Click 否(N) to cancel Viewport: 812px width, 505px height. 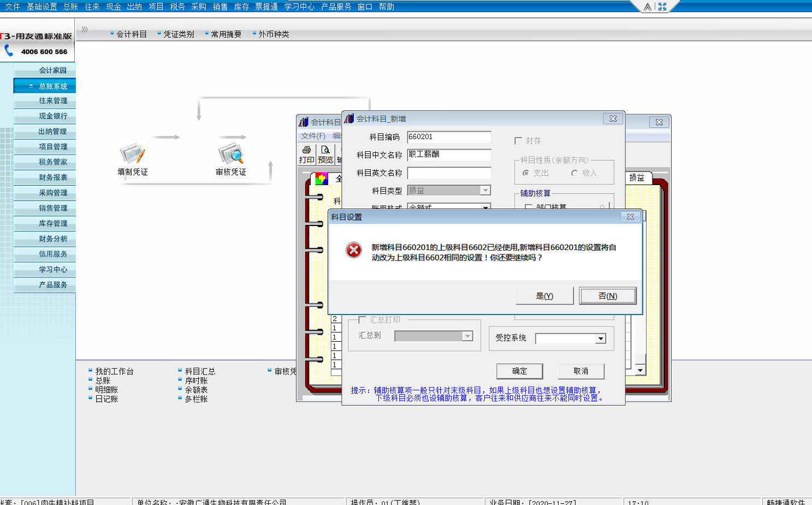coord(608,296)
